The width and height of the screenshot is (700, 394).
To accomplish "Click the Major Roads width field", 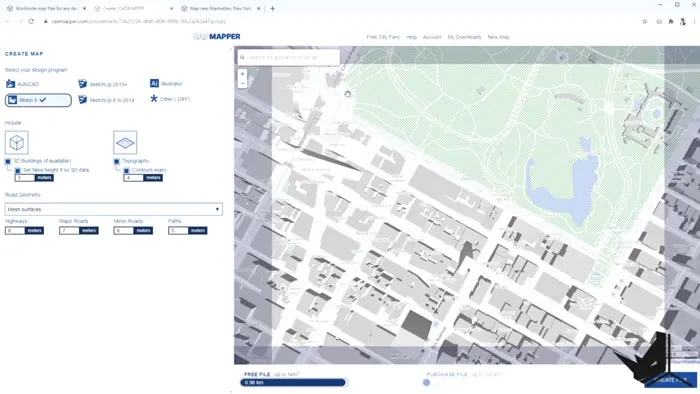I will pos(69,230).
